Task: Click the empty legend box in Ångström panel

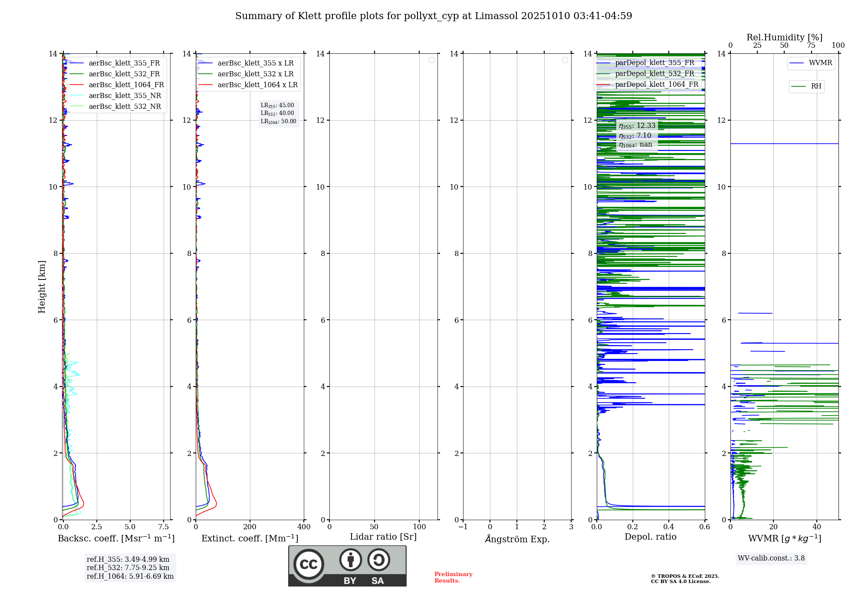Action: pyautogui.click(x=565, y=60)
